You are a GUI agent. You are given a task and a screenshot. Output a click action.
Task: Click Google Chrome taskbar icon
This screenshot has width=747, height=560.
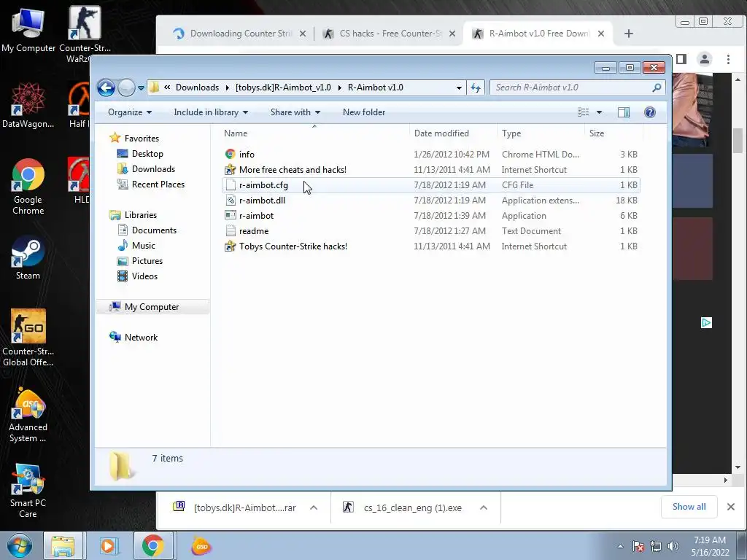[x=152, y=546]
